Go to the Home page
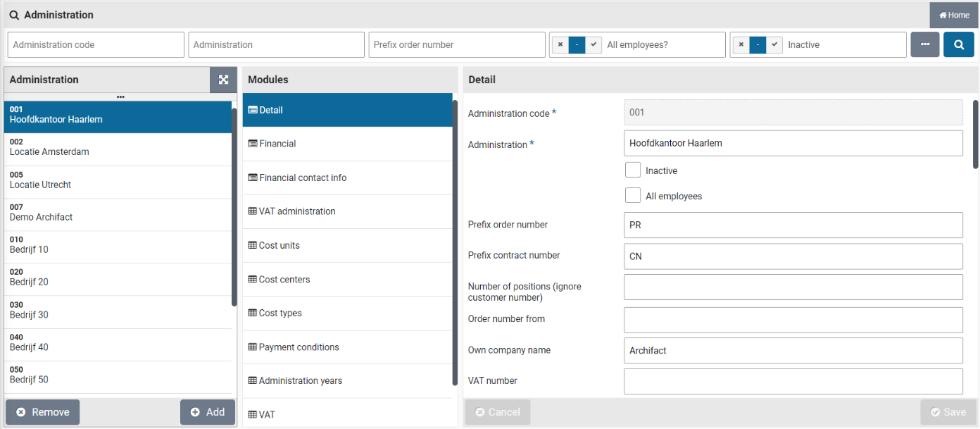The image size is (980, 429). coord(954,15)
